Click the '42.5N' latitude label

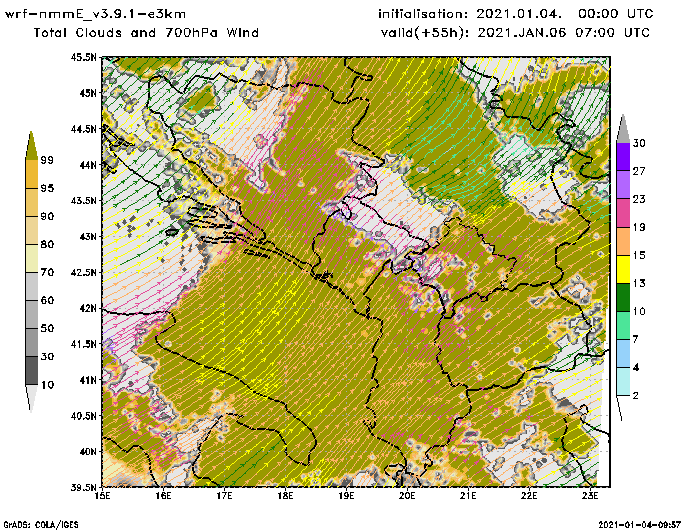83,272
